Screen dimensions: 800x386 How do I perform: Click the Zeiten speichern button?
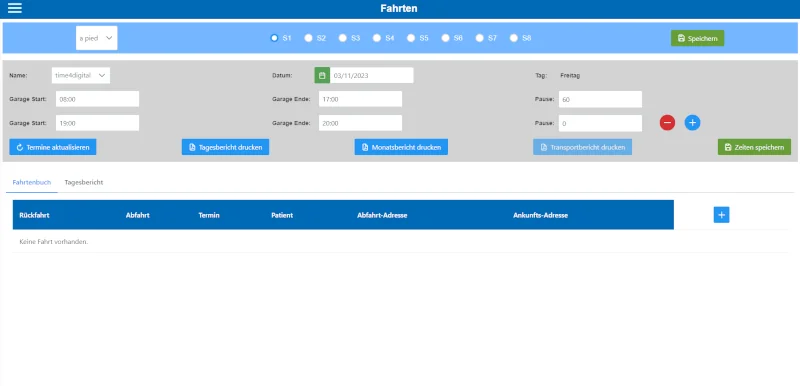pyautogui.click(x=754, y=147)
